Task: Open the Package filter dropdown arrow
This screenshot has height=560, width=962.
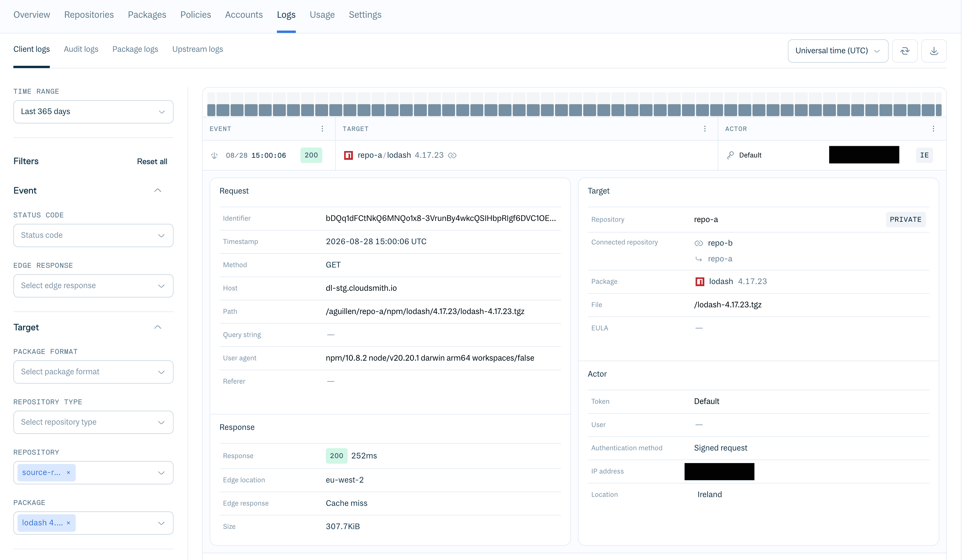Action: pyautogui.click(x=161, y=523)
